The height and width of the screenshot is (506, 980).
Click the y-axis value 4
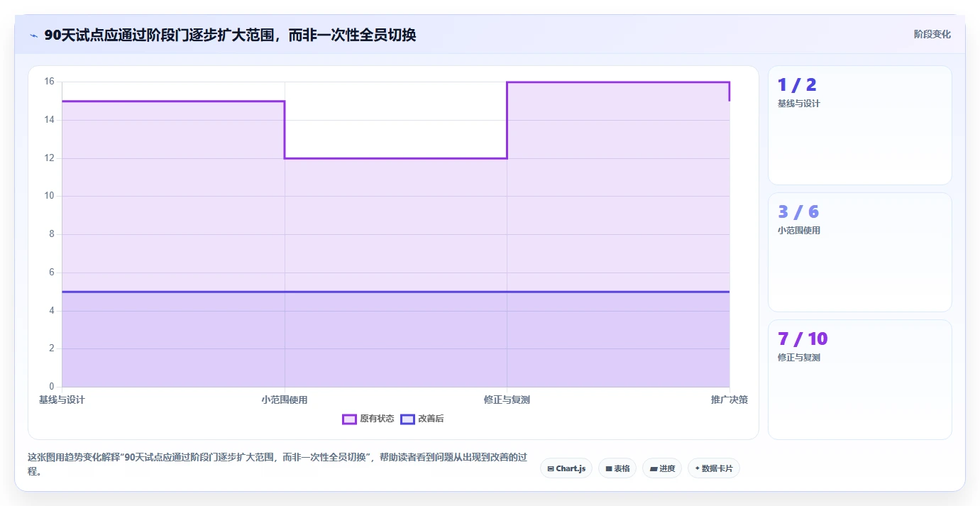[x=51, y=310]
